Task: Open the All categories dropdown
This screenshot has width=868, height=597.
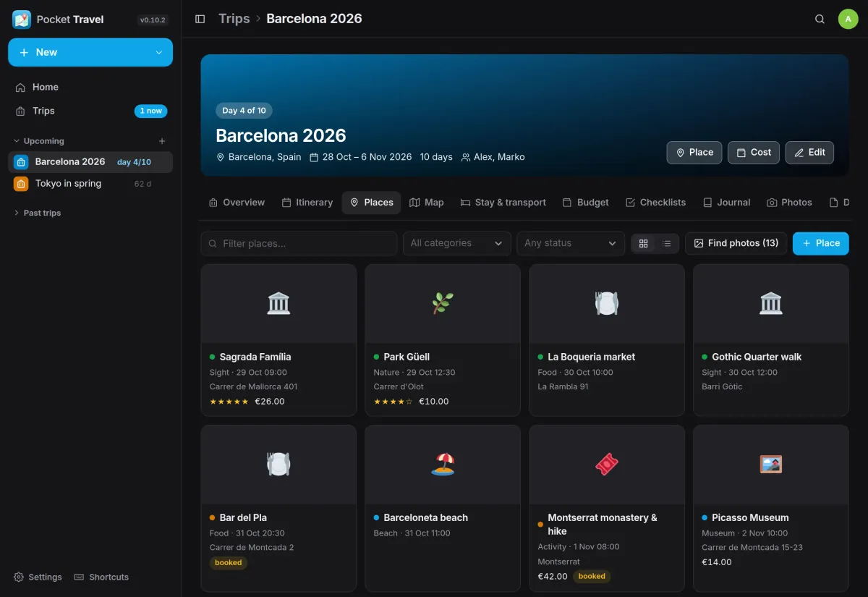Action: pyautogui.click(x=456, y=244)
